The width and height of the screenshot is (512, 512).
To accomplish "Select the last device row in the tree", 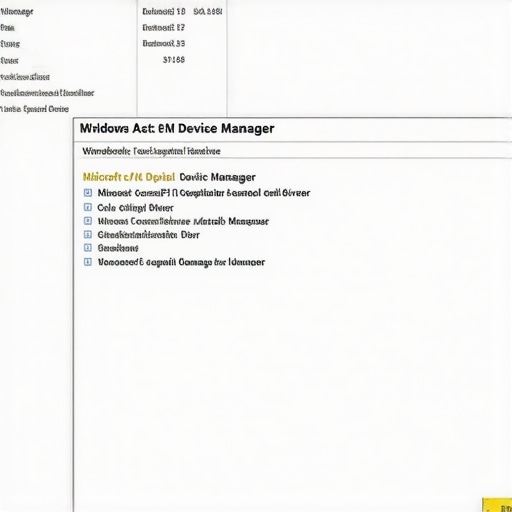I will [x=181, y=262].
